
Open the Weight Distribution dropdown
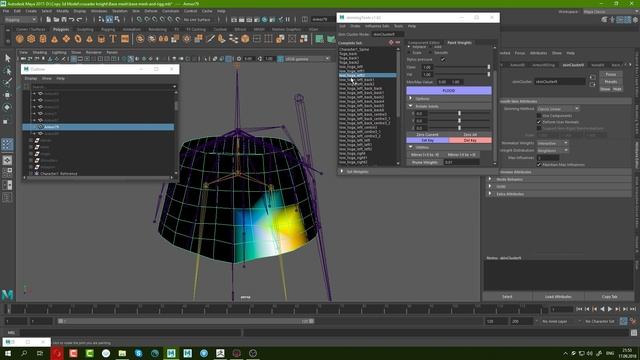pos(552,151)
